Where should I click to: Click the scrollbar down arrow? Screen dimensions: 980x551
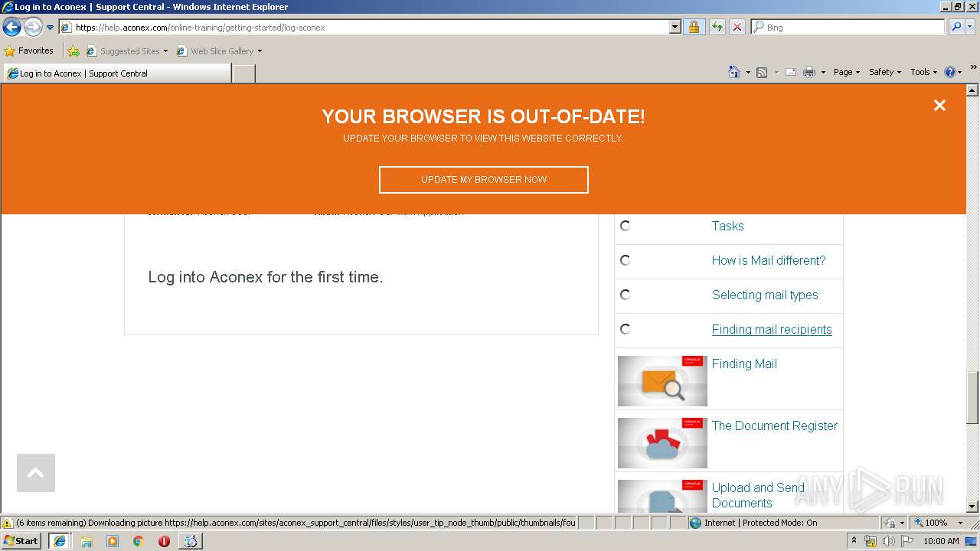[x=972, y=506]
